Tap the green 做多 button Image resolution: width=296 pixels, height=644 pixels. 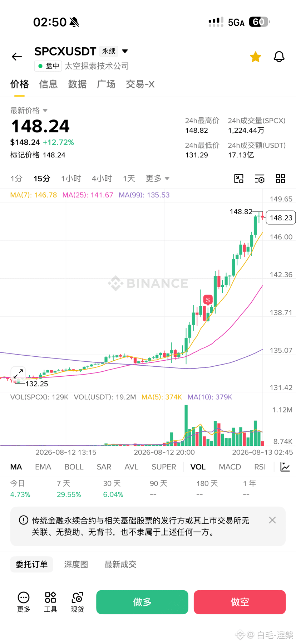(142, 602)
